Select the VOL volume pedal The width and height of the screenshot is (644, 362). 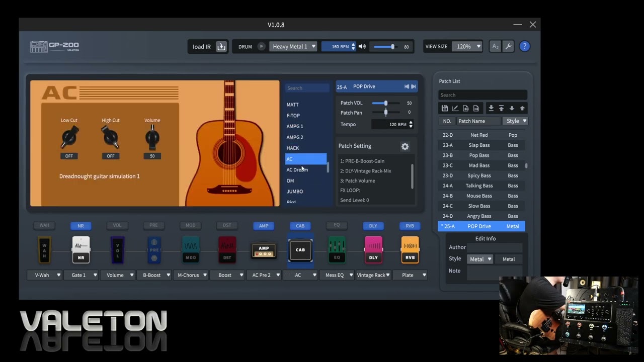click(117, 250)
